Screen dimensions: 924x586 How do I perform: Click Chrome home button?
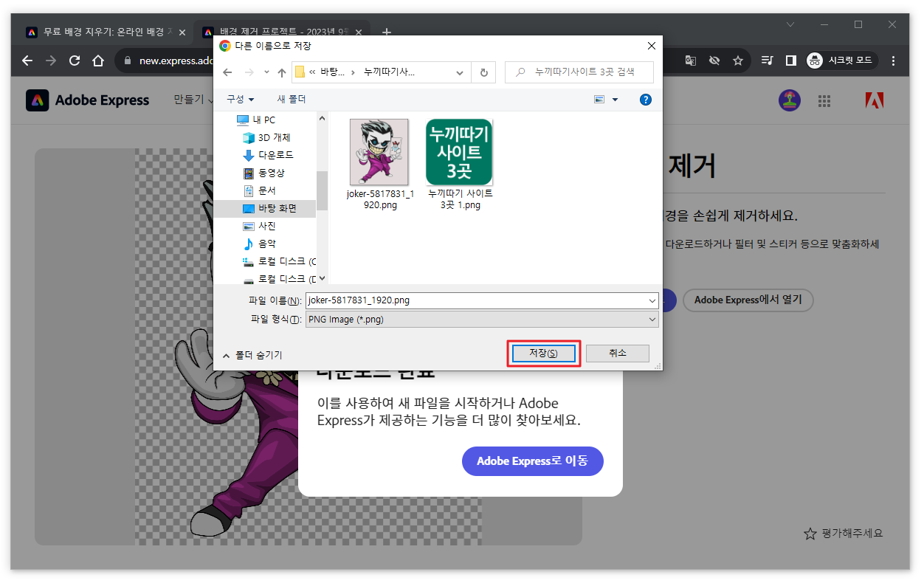pos(98,61)
